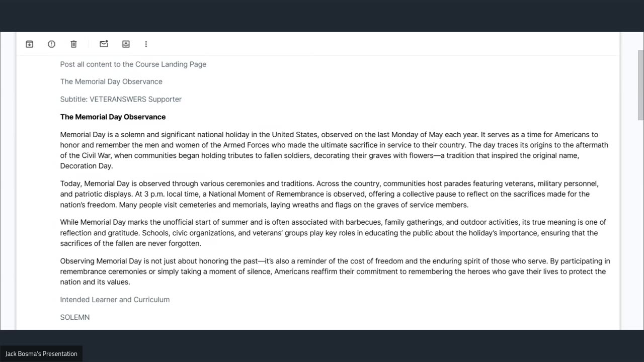Open the three-dot More options menu
This screenshot has width=644, height=362.
click(146, 44)
